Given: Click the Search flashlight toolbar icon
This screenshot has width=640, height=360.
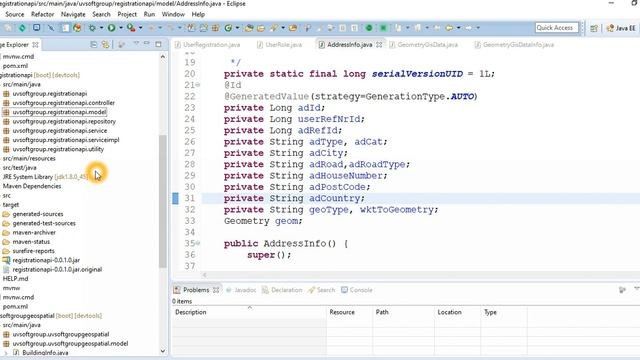Looking at the screenshot, I should tap(273, 28).
